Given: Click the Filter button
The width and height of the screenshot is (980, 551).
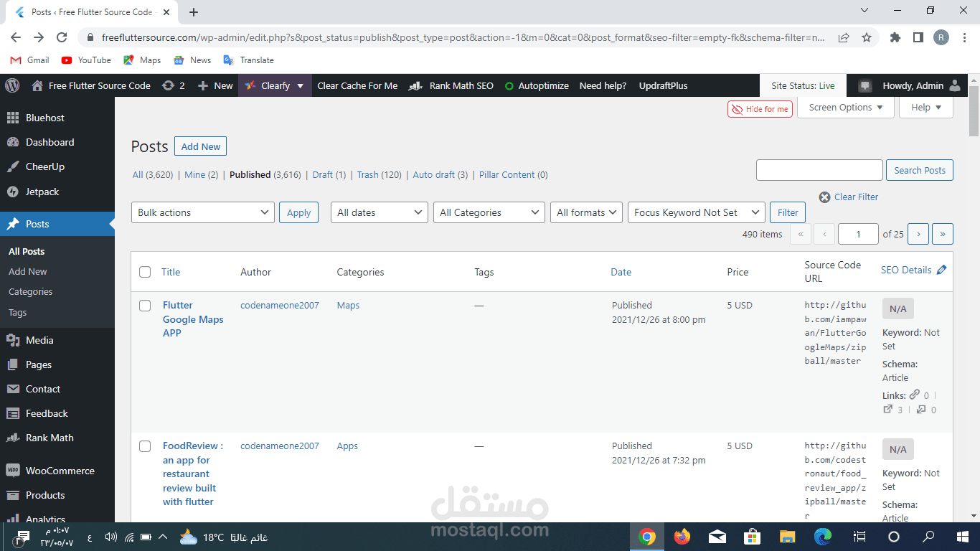Looking at the screenshot, I should click(x=788, y=212).
